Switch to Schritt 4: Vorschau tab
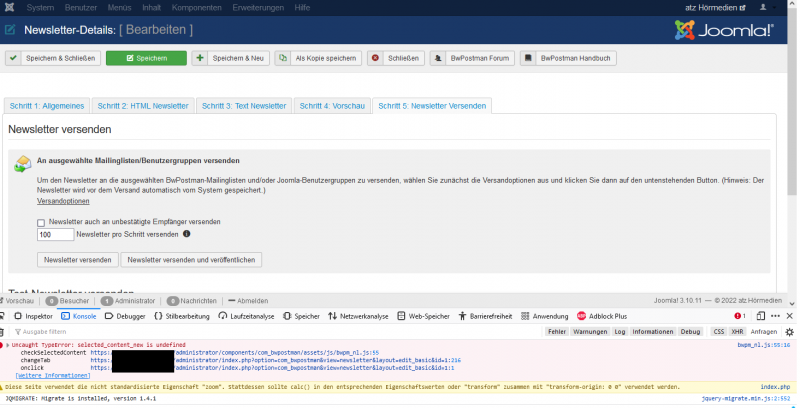This screenshot has width=800, height=408. [331, 105]
